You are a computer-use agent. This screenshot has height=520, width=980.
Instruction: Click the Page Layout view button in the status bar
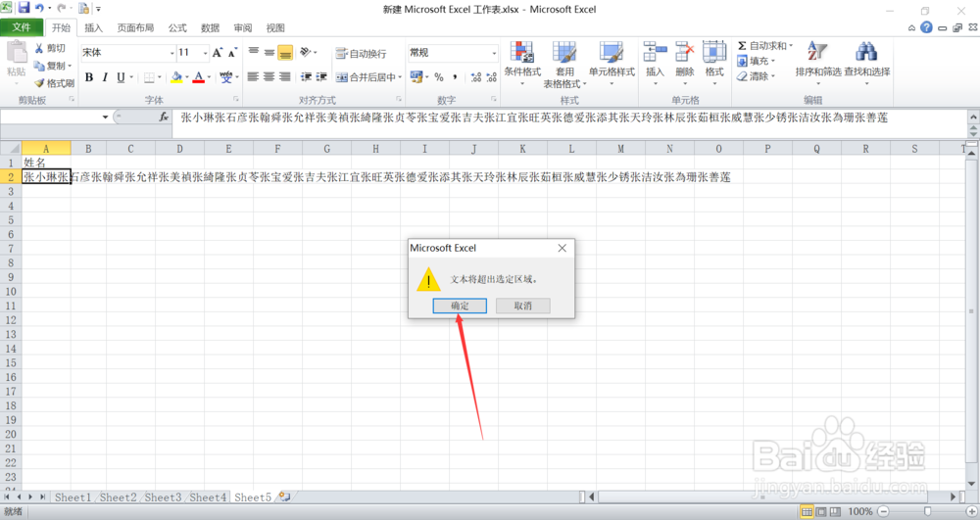[821, 511]
